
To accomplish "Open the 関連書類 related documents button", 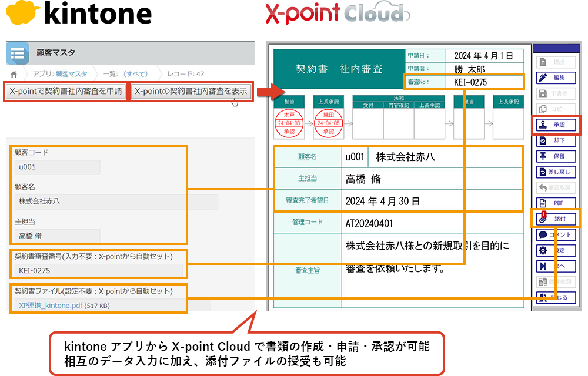I will pyautogui.click(x=556, y=281).
